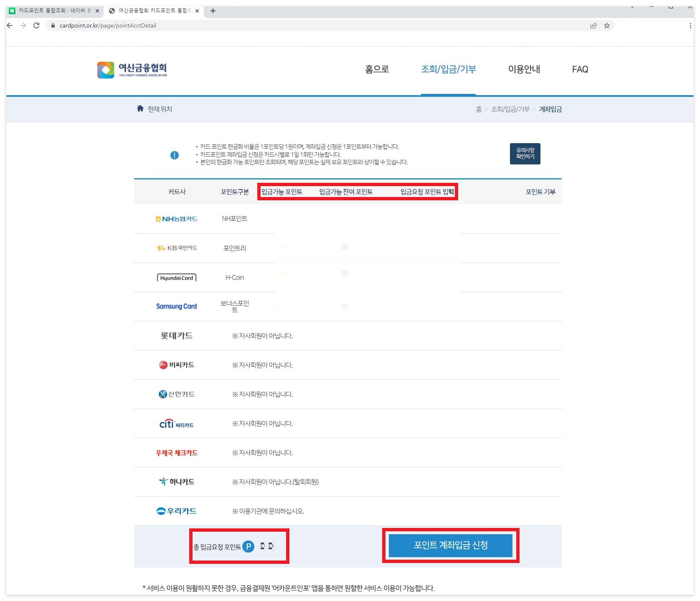Screen dimensions: 700x601
Task: Open the 홈으로 menu
Action: (x=377, y=69)
